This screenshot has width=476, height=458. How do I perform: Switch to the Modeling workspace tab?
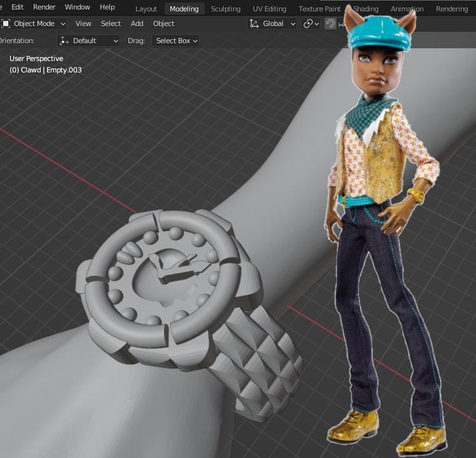point(184,9)
